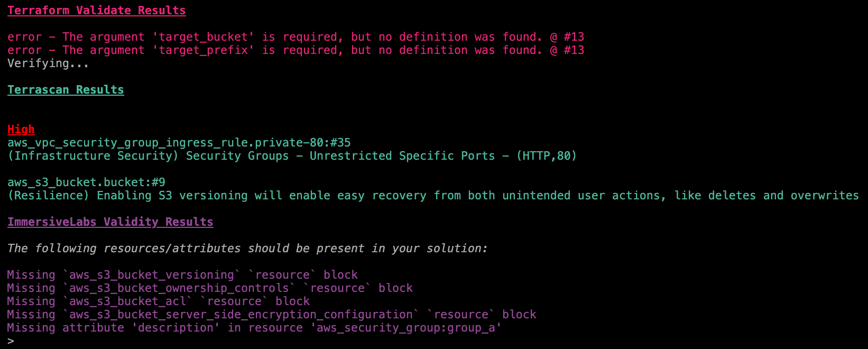
Task: Click the terminal prompt at the bottom
Action: click(x=11, y=341)
